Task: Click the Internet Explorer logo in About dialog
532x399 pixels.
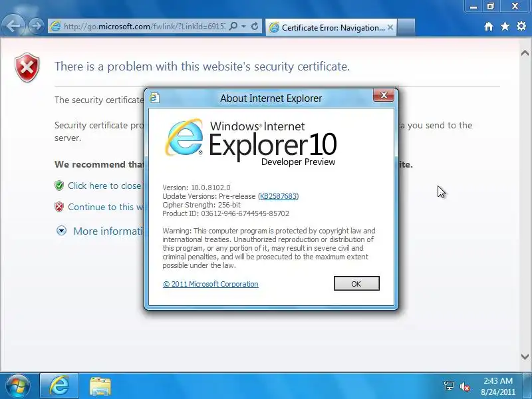Action: click(x=184, y=137)
